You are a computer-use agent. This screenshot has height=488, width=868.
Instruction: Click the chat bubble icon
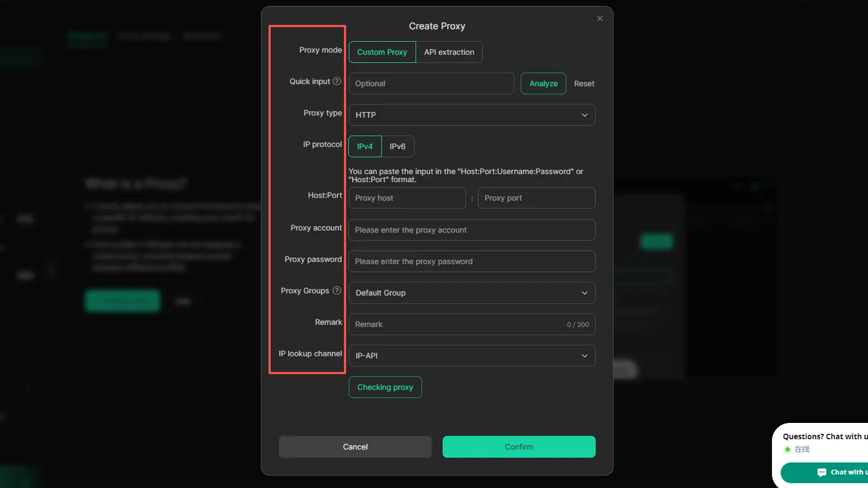pyautogui.click(x=821, y=472)
